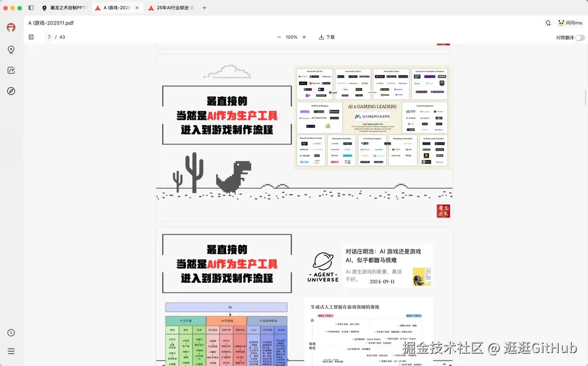
Task: Open the hamburger menu icon bottom left
Action: [11, 351]
